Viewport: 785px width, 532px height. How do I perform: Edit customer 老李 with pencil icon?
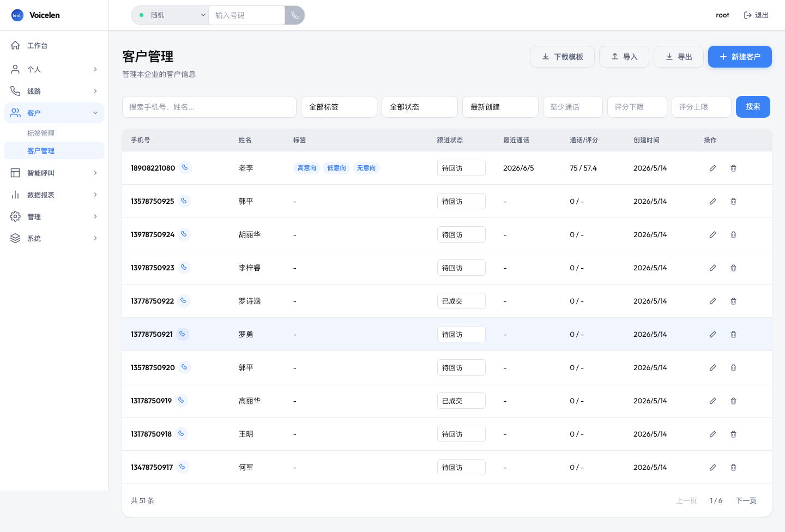pyautogui.click(x=712, y=168)
